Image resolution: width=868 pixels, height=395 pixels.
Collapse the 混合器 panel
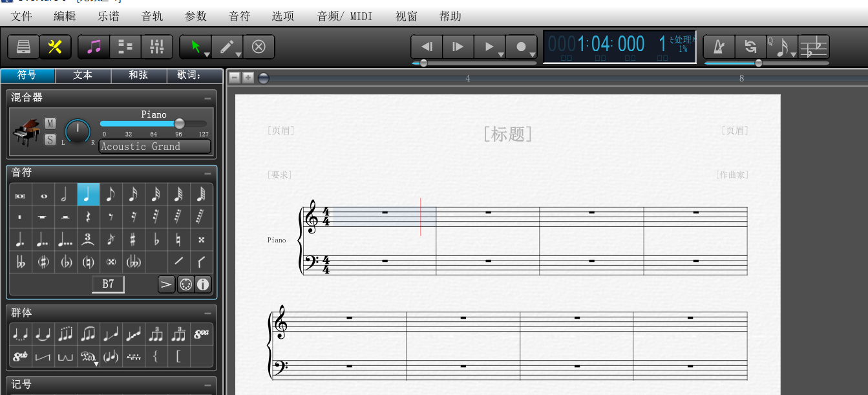[207, 98]
